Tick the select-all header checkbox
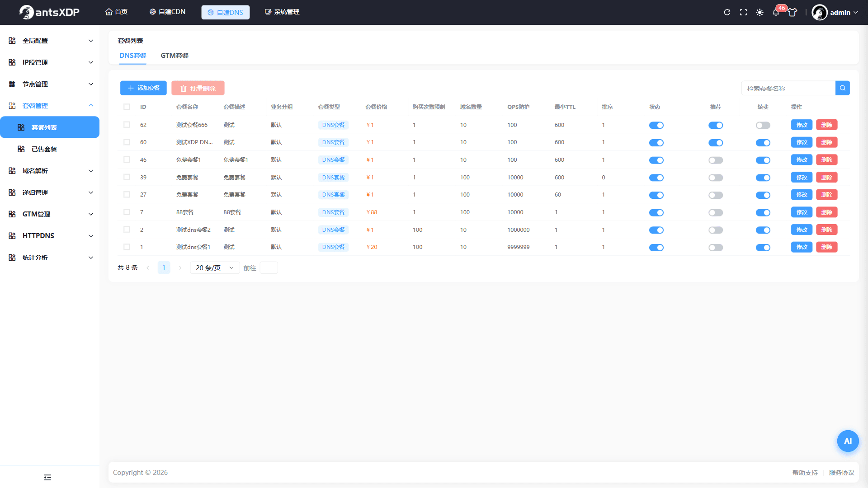The height and width of the screenshot is (488, 868). [127, 107]
